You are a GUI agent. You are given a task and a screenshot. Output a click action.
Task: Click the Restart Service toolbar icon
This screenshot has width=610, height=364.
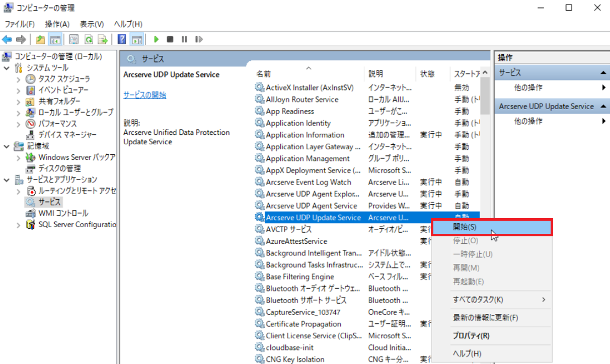click(199, 39)
